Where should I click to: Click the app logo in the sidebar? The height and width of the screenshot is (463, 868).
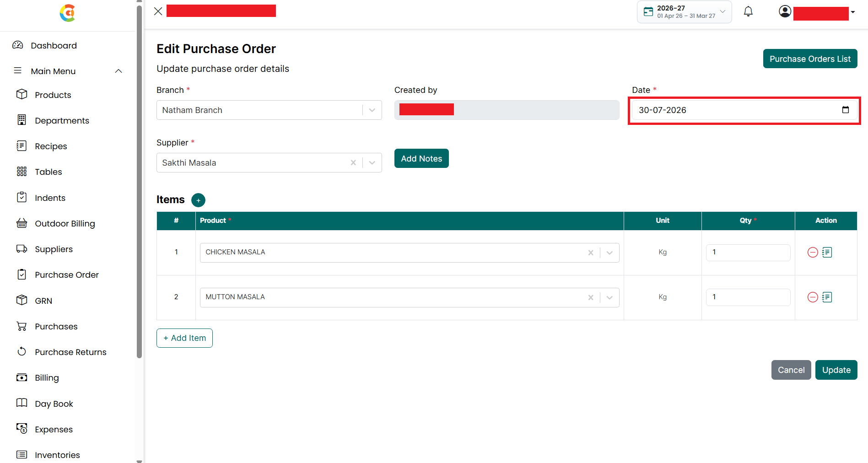pos(67,13)
